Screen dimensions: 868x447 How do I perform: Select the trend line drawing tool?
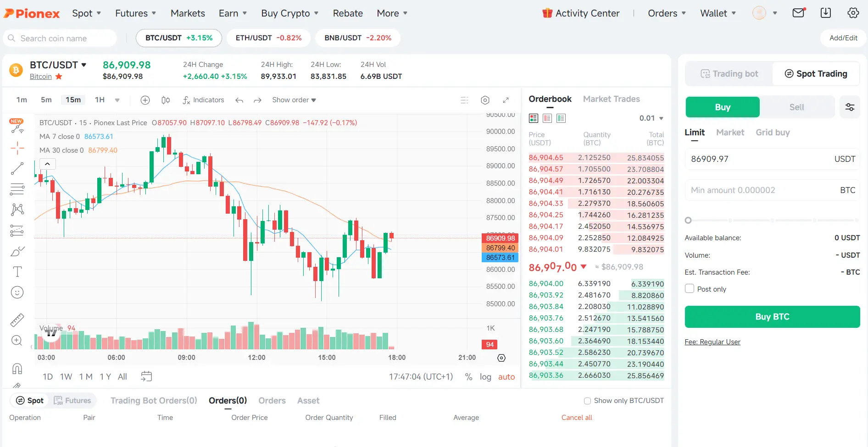click(x=17, y=169)
